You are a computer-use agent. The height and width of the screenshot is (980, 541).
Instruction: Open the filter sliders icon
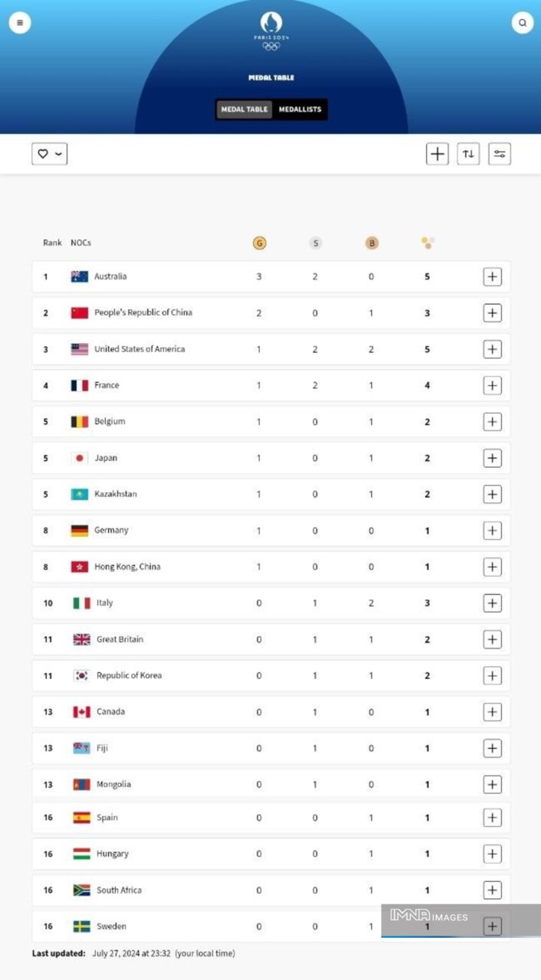(x=500, y=154)
